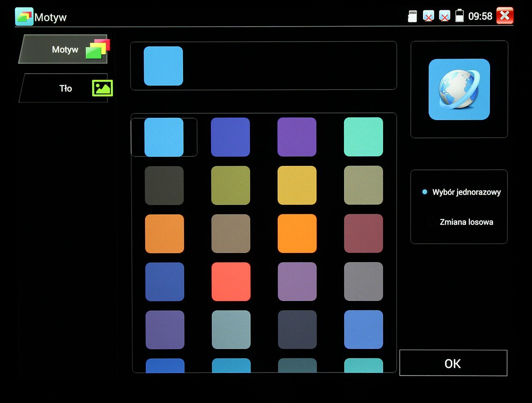532x403 pixels.
Task: Pick the muted orange swatch in third row
Action: tap(164, 234)
